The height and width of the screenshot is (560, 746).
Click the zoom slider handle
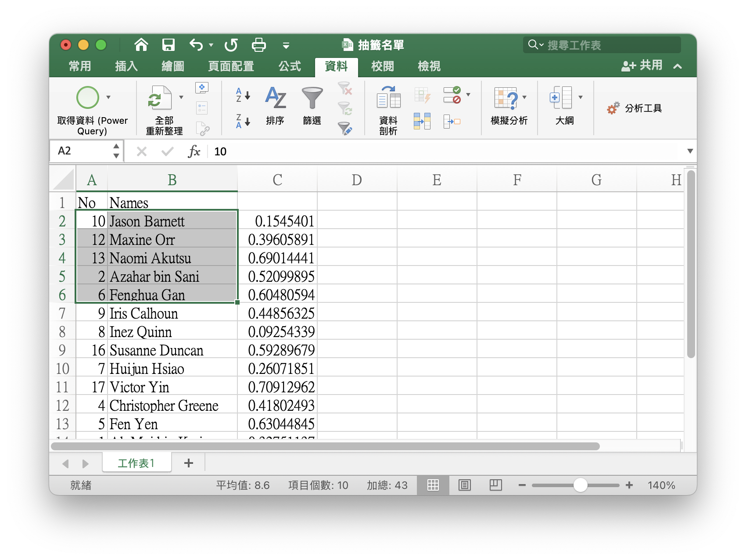click(581, 485)
